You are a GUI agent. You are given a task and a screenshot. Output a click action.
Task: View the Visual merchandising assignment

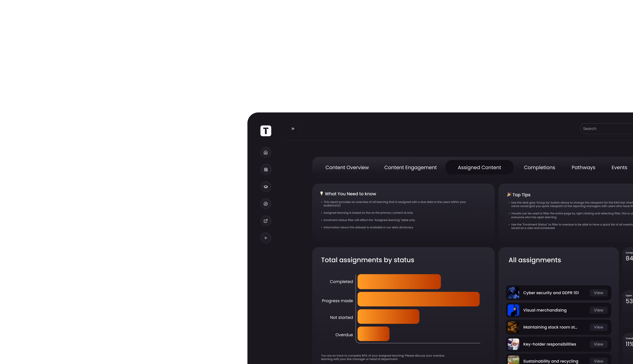coord(598,310)
